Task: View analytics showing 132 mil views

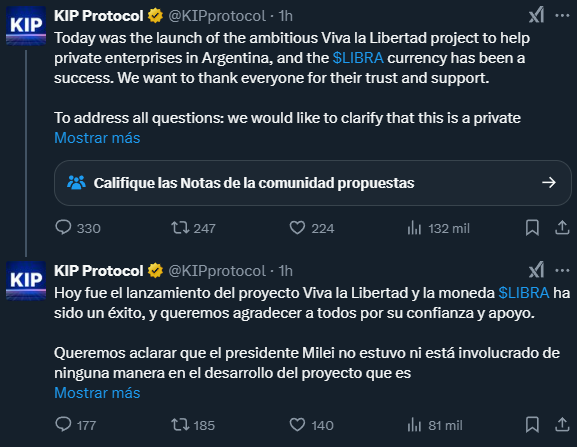Action: point(438,228)
